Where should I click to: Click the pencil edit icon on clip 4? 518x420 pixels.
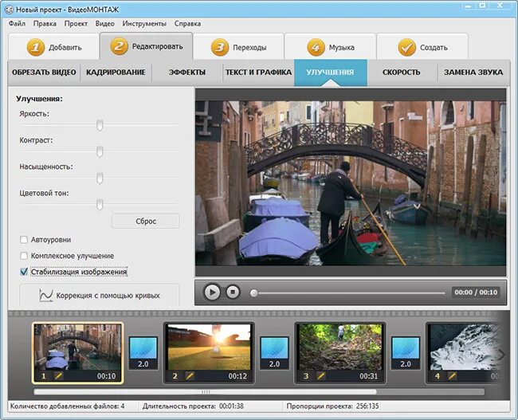click(452, 375)
